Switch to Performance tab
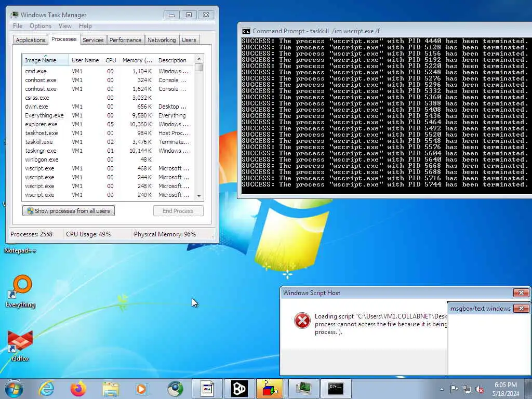The width and height of the screenshot is (532, 399). pos(125,40)
